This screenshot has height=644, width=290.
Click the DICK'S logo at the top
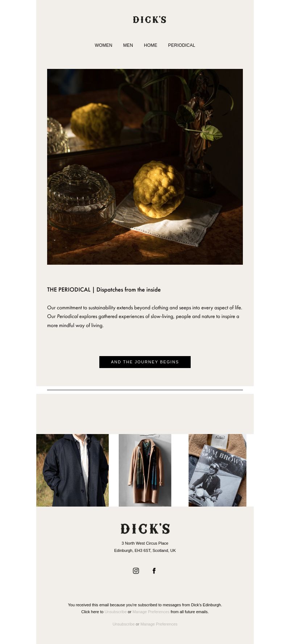(x=149, y=20)
